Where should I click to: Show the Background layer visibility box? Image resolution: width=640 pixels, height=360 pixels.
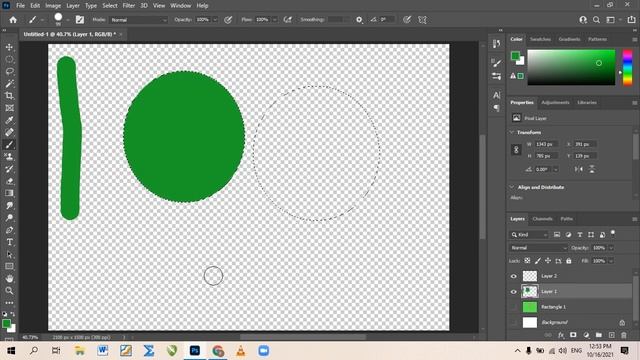point(513,322)
